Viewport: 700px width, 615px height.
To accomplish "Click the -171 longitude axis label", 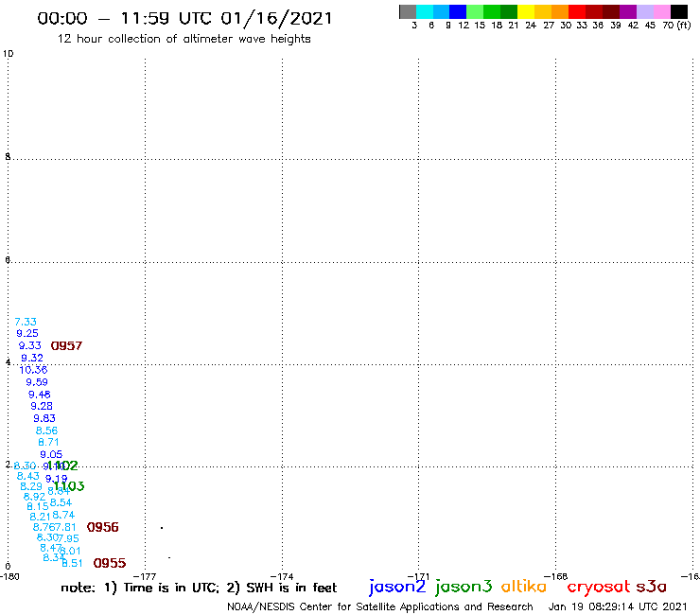I will tap(418, 576).
